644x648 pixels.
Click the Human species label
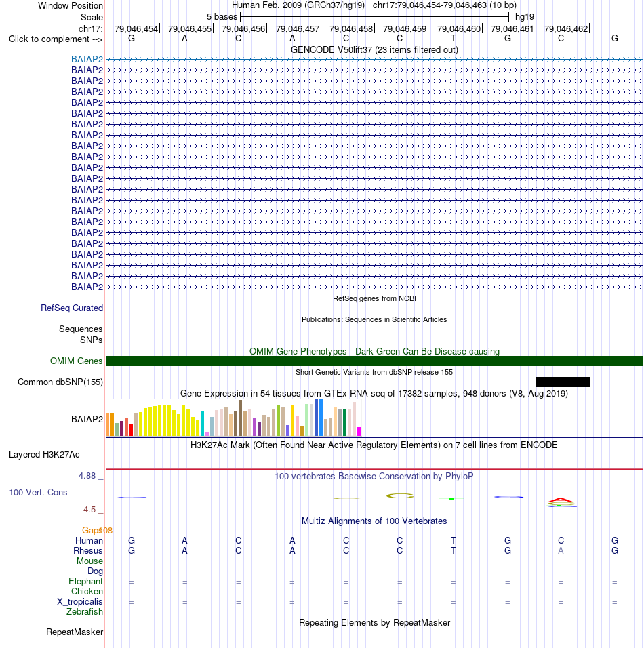click(x=89, y=540)
